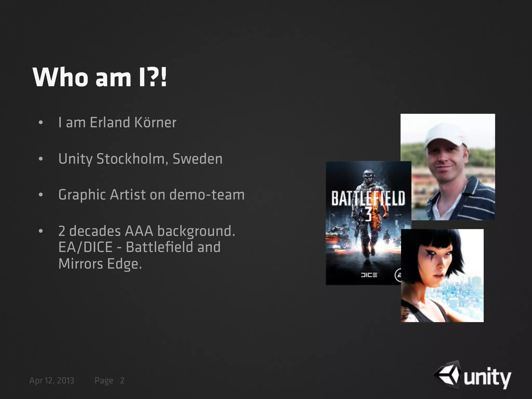Click the "I am Erland Körner" bullet
The width and height of the screenshot is (532, 399).
[x=117, y=122]
